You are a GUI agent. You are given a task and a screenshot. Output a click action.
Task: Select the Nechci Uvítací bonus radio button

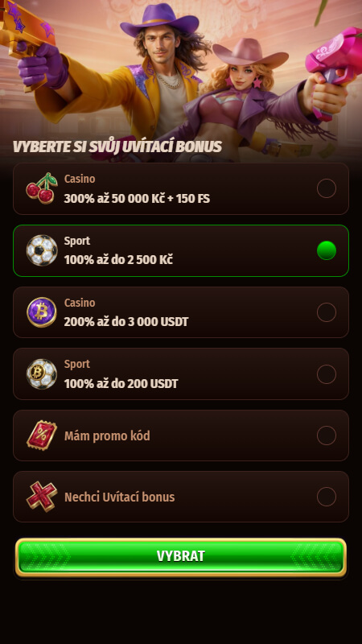tap(327, 497)
